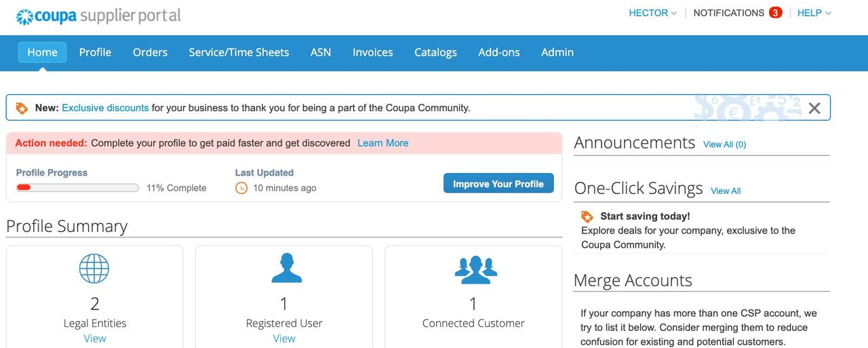The image size is (868, 348).
Task: Follow the Learn More link
Action: pyautogui.click(x=382, y=143)
